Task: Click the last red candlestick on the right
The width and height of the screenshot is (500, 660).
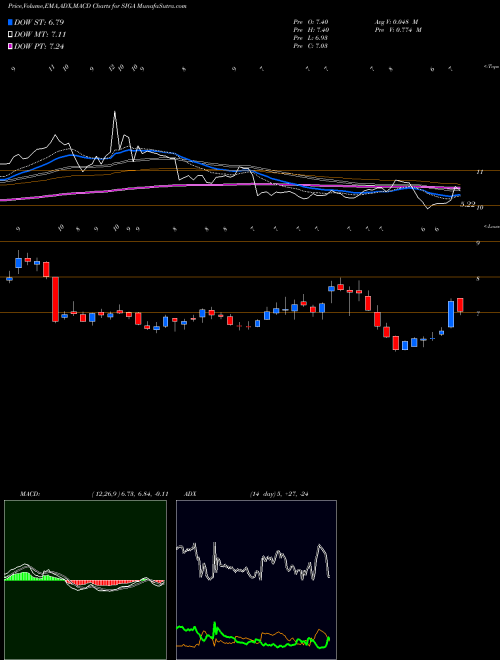Action: coord(460,305)
